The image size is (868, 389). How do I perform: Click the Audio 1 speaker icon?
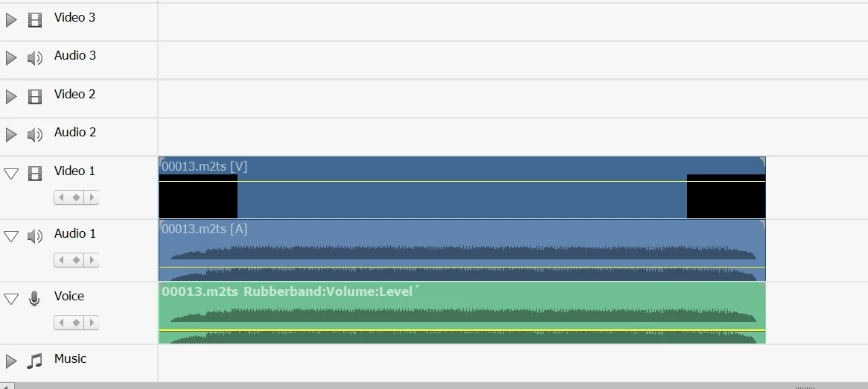35,237
